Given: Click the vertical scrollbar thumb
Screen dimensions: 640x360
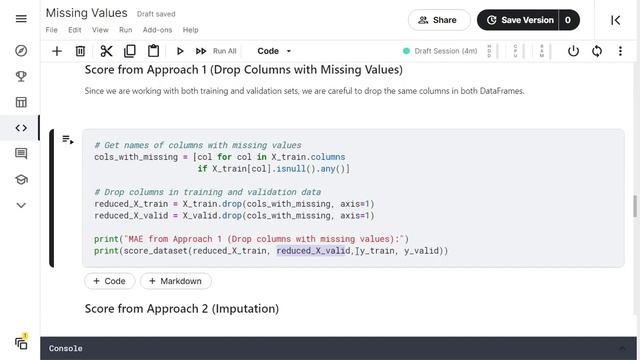Looking at the screenshot, I should 635,206.
